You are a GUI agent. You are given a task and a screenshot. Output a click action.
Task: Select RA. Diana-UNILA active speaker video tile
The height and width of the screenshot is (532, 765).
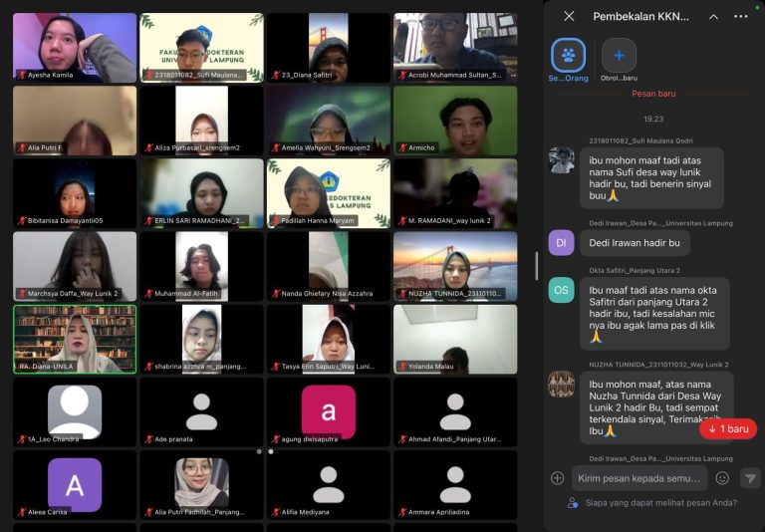(x=75, y=339)
